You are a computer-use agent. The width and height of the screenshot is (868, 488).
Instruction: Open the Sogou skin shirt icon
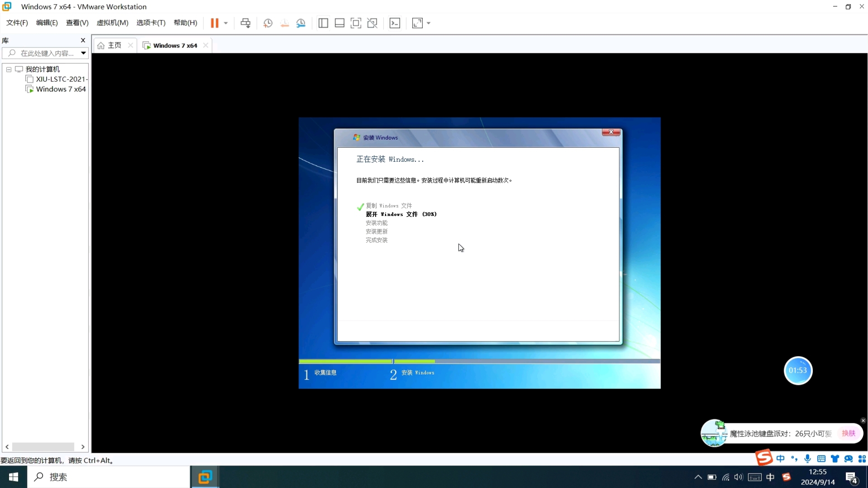[835, 459]
